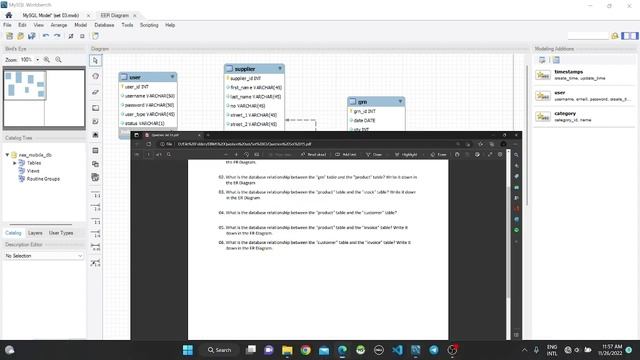Screen dimensions: 640x360
Task: Click the open model folder toolbar icon
Action: (x=20, y=36)
